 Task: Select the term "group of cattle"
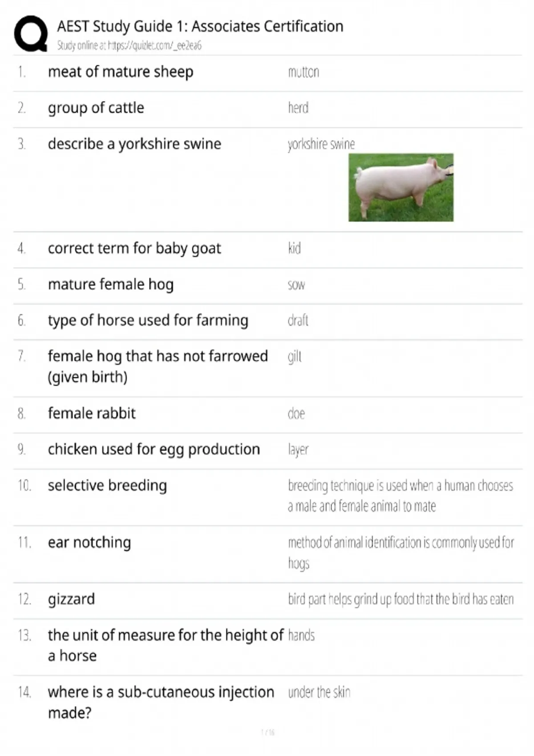[96, 108]
